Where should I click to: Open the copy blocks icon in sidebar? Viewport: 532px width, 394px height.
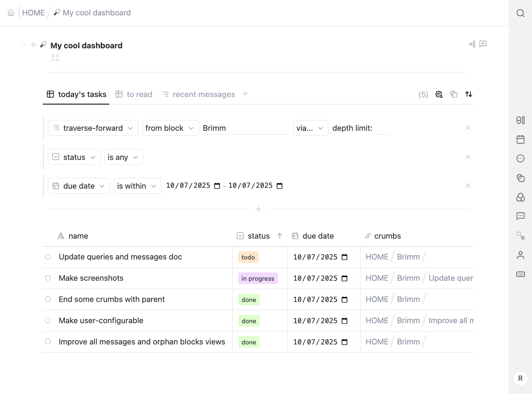tap(520, 178)
